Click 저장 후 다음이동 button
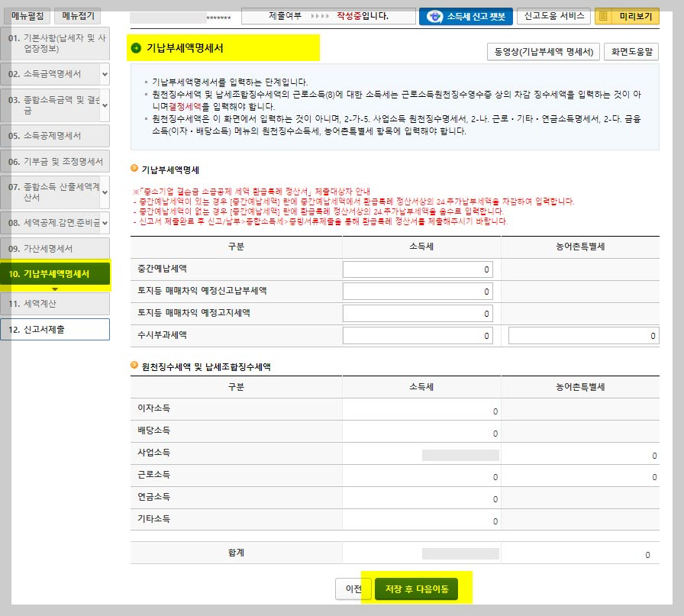Screen dimensions: 684x616 click(x=417, y=589)
